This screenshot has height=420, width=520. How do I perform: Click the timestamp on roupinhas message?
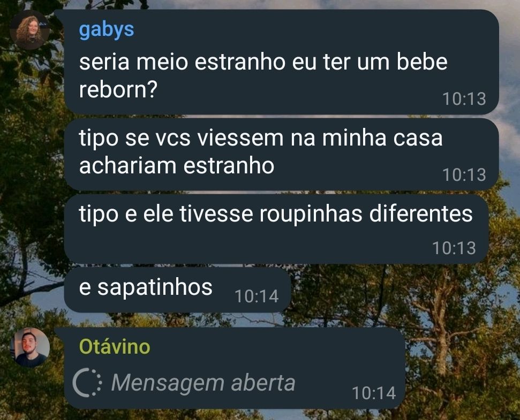click(x=454, y=248)
